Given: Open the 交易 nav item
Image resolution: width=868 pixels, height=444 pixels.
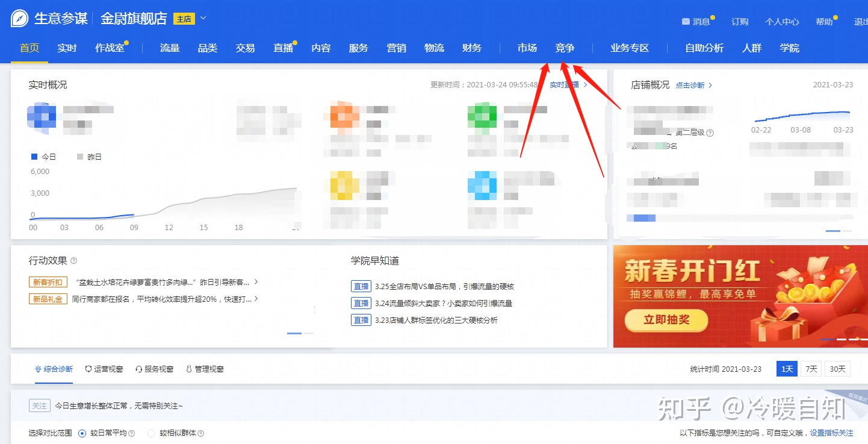Looking at the screenshot, I should point(245,48).
